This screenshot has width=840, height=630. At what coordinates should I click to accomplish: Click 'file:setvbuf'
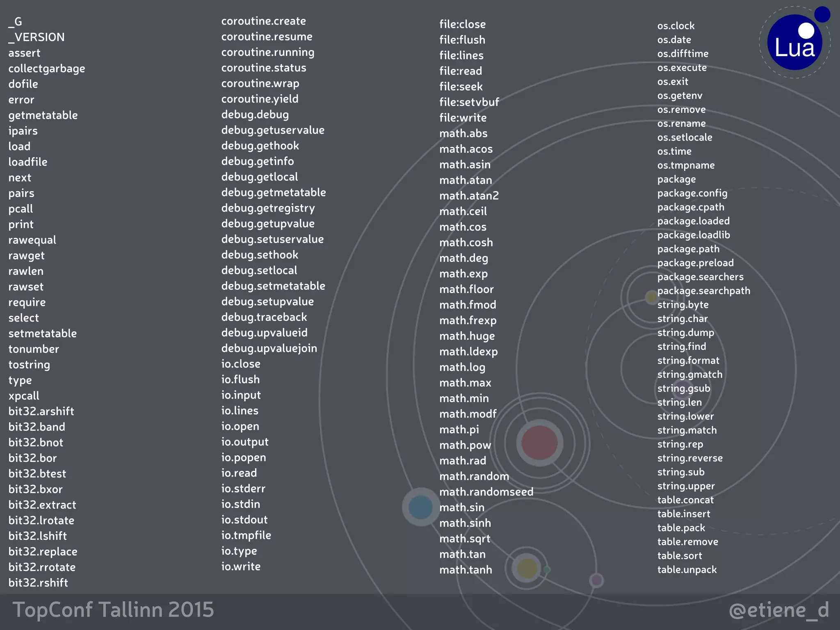[x=469, y=102]
